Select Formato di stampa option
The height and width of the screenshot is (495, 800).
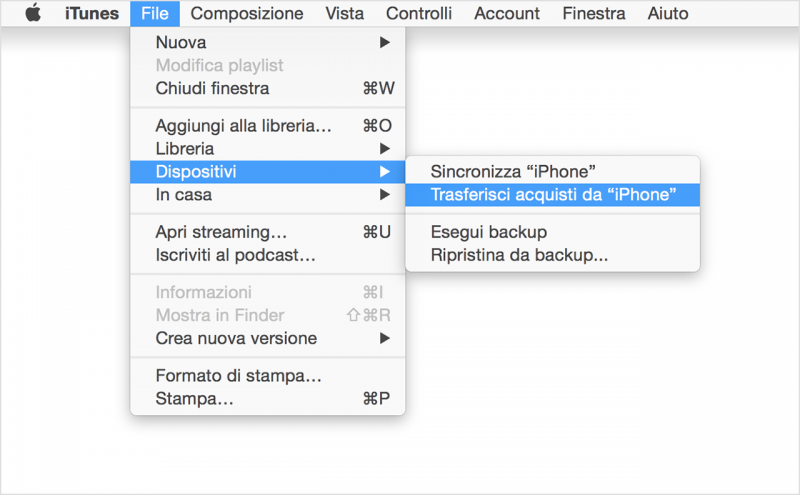coord(268,376)
